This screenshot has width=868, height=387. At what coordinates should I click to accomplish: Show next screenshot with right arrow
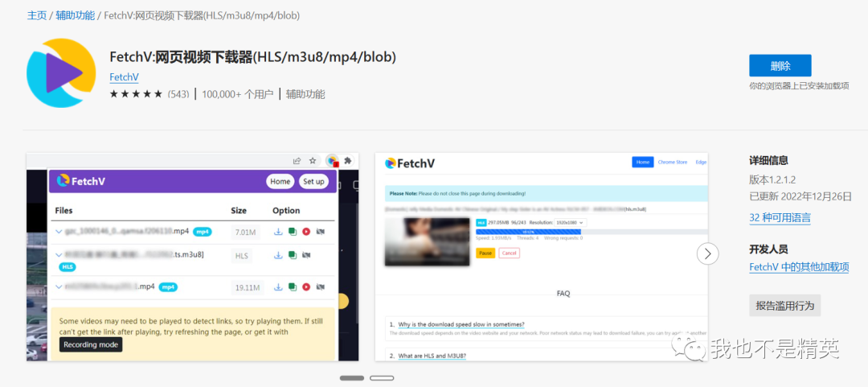tap(707, 254)
